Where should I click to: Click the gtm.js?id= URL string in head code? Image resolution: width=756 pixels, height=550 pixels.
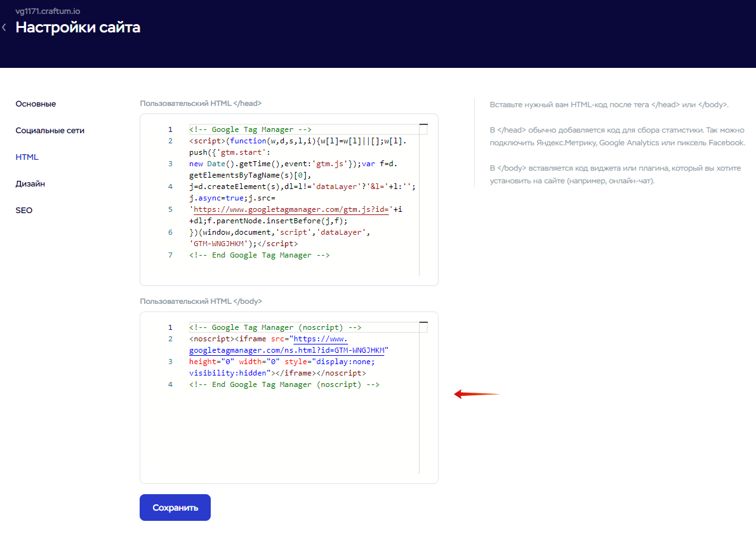tap(291, 209)
